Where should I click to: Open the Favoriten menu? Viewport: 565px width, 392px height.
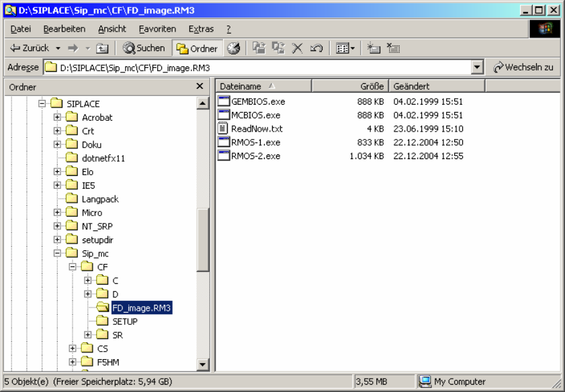(157, 29)
